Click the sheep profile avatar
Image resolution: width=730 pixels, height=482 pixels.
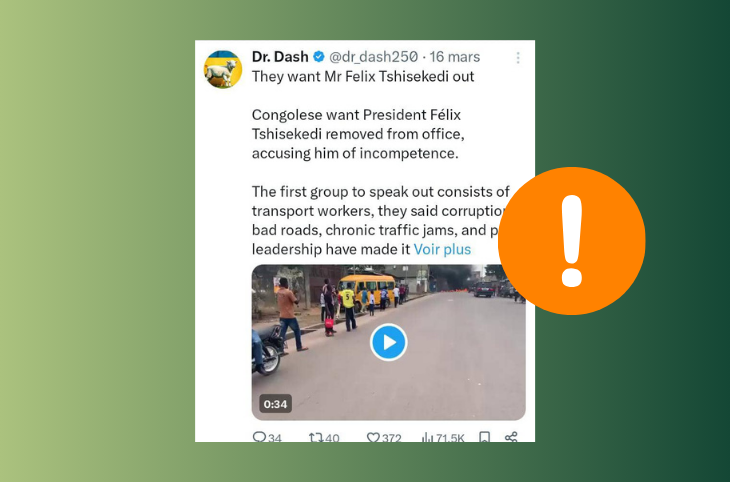[223, 69]
